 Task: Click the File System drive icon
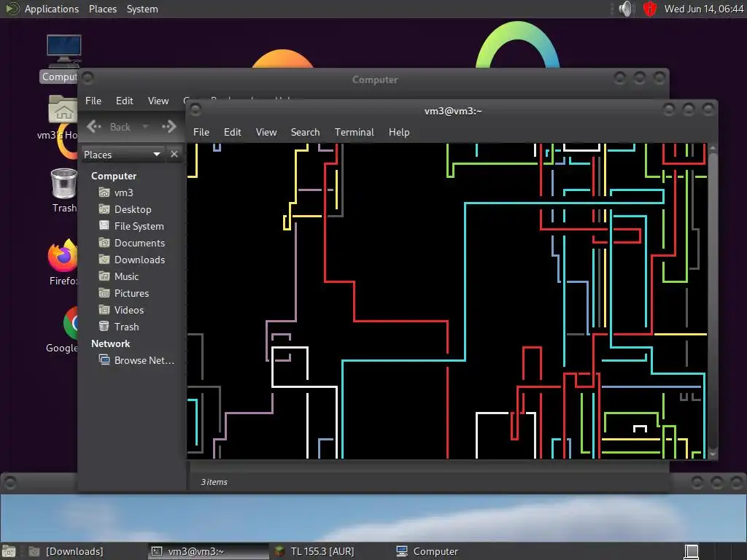(104, 226)
